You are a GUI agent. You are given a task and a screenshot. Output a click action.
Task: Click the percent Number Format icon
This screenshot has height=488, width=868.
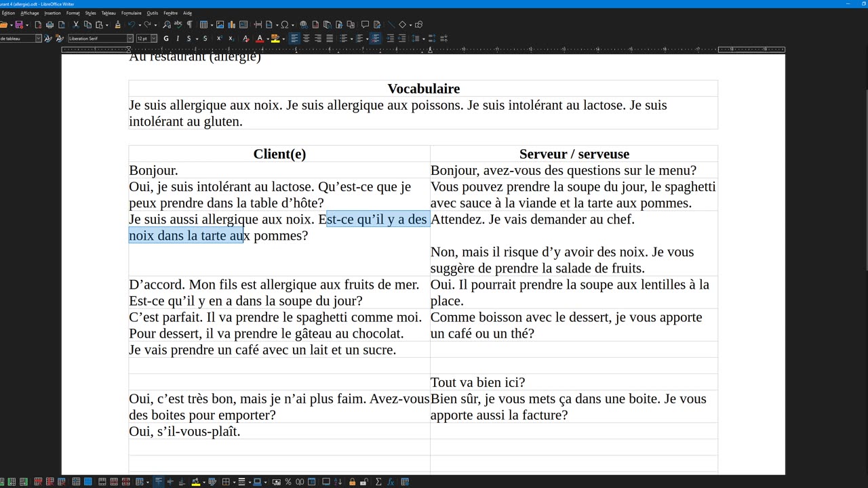pos(288,482)
